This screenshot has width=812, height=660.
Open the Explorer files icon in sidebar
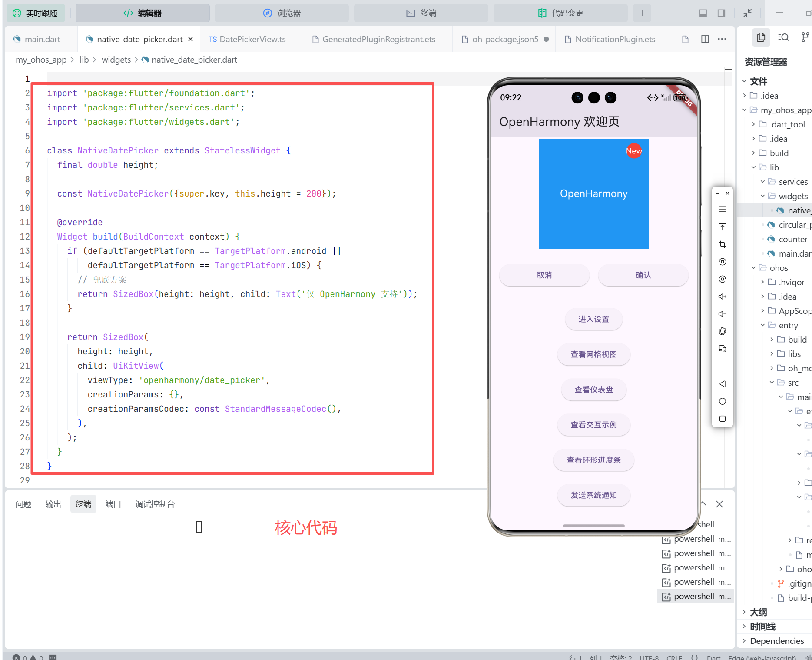[x=761, y=37]
